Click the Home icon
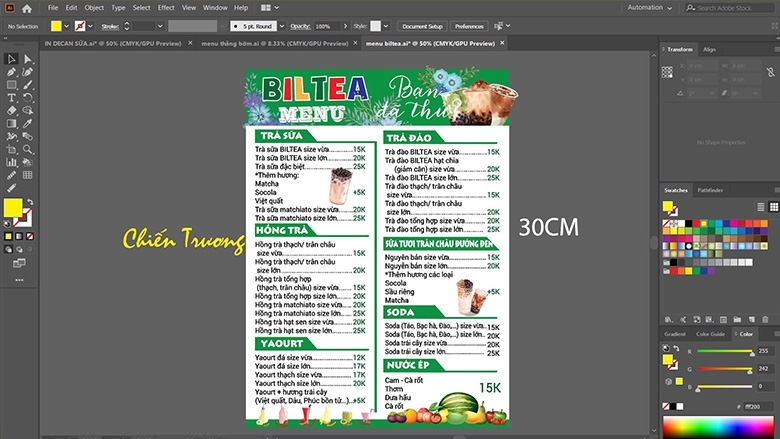Viewport: 780px width, 439px height. coord(27,8)
